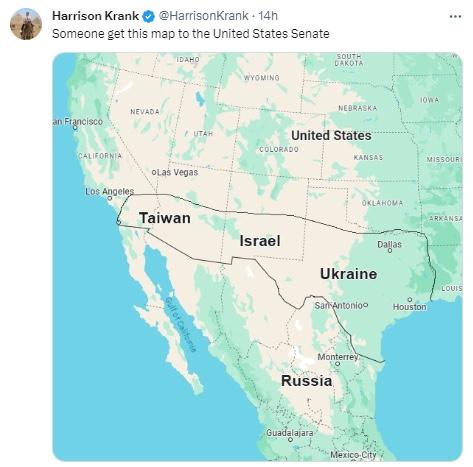
Task: Click the @HarrisonKrank handle
Action: (203, 16)
